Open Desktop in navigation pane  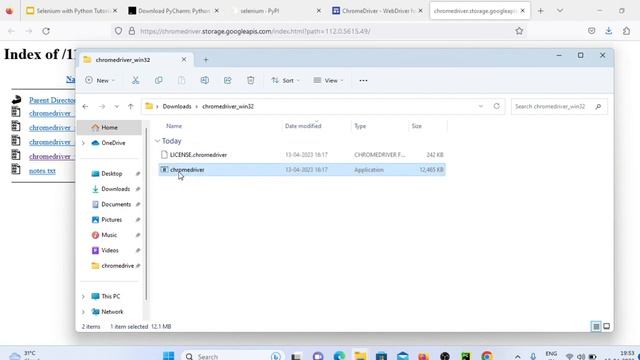tap(111, 174)
